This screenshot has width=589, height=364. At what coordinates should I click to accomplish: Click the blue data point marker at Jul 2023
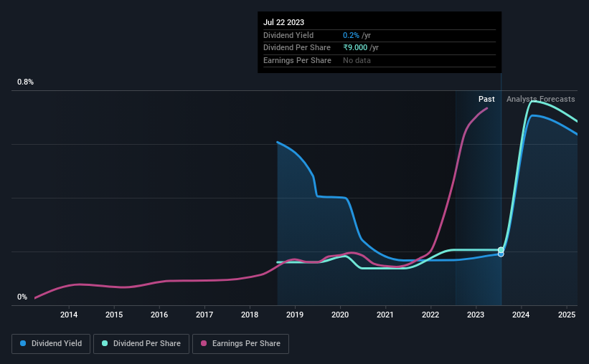pyautogui.click(x=501, y=255)
